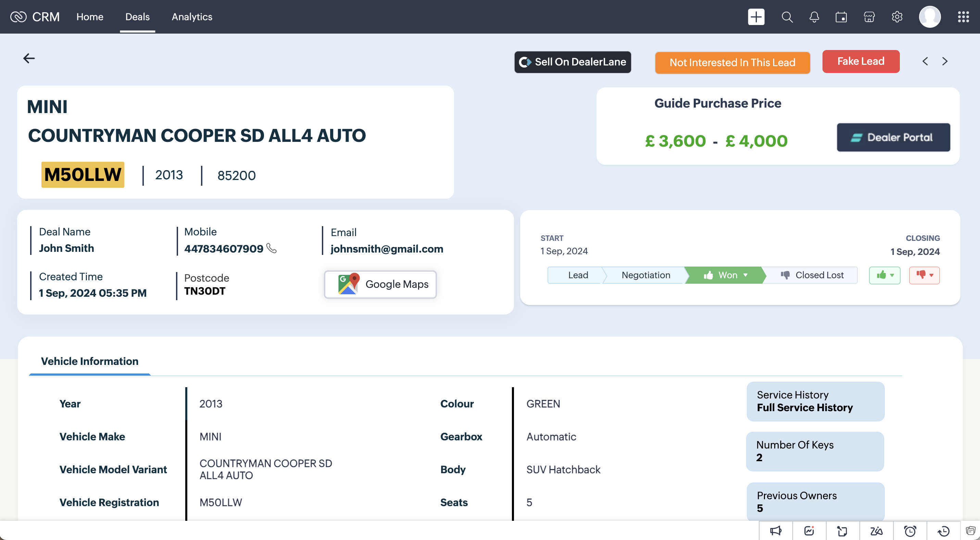Click the postcode TN30DT
This screenshot has width=980, height=540.
click(x=205, y=291)
